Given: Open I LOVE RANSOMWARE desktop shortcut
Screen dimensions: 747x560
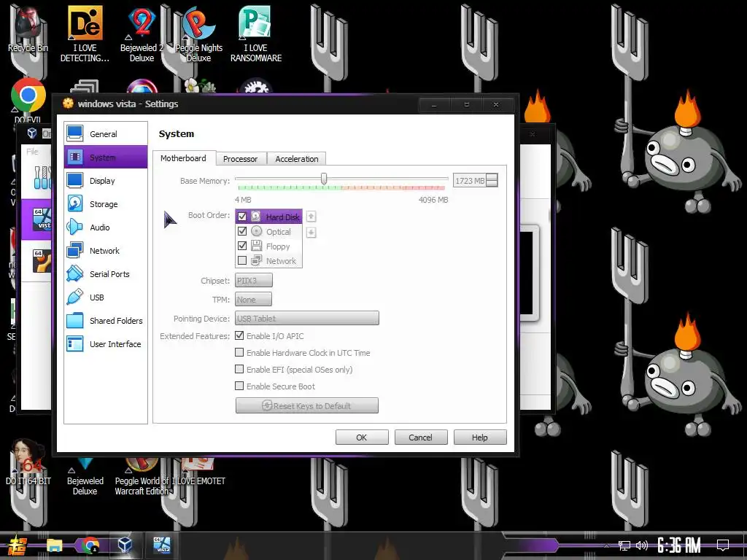Looking at the screenshot, I should point(256,34).
